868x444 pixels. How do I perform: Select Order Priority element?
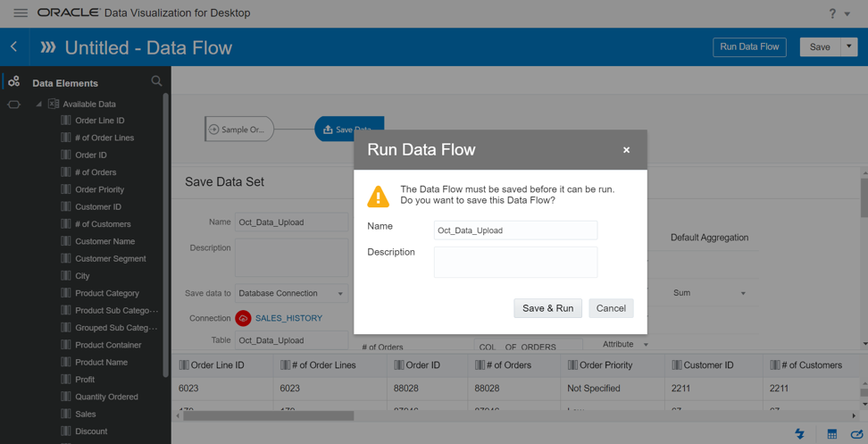pos(100,189)
